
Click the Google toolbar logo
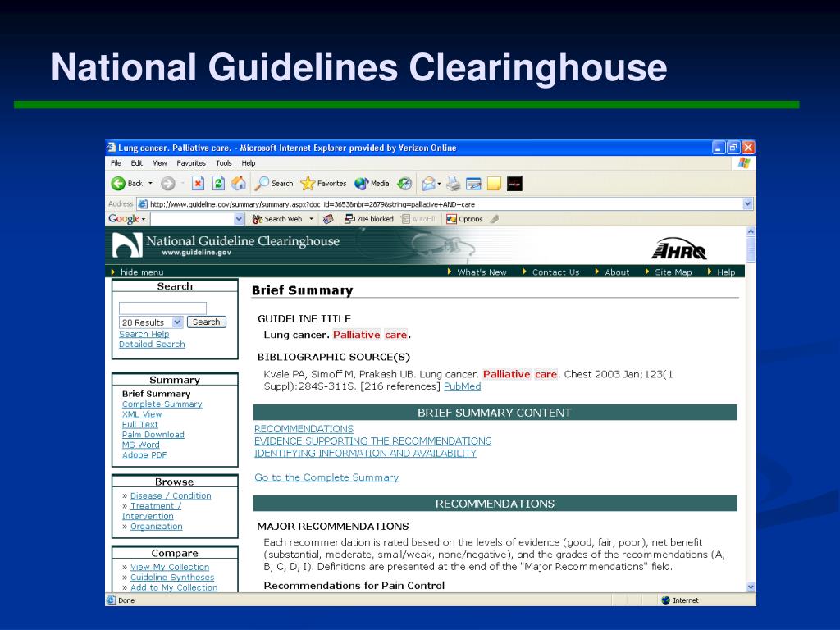coord(124,219)
